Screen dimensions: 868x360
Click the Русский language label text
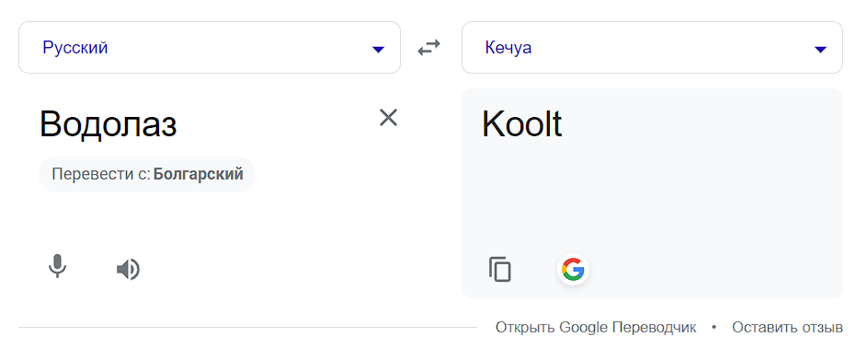[75, 48]
